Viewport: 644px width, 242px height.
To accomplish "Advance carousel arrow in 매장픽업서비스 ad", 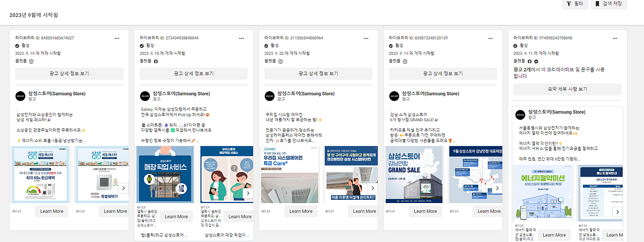I will 248,193.
